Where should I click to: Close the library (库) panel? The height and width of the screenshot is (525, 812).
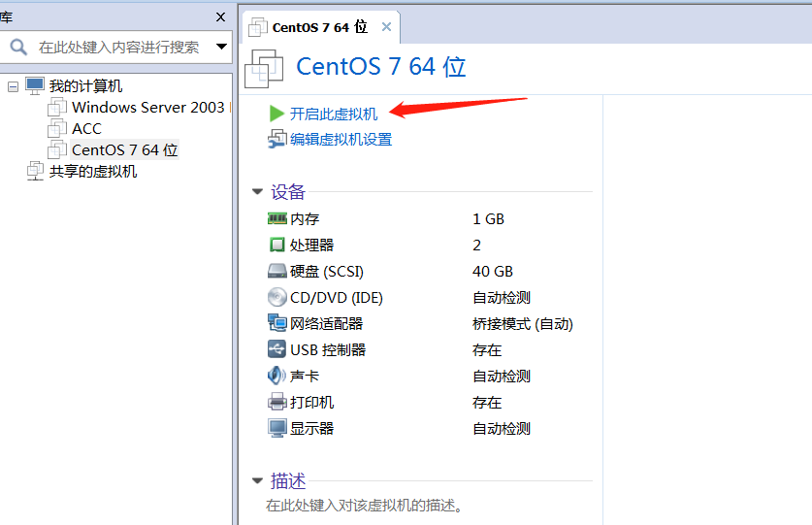pyautogui.click(x=220, y=17)
